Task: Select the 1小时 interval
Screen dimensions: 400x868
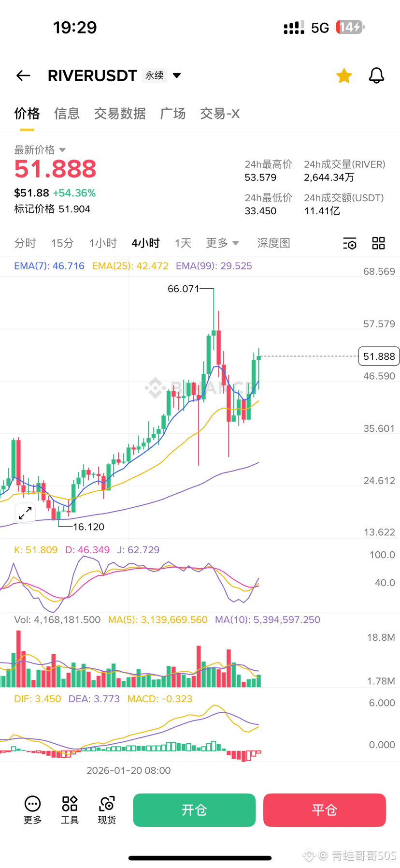Action: pyautogui.click(x=103, y=243)
